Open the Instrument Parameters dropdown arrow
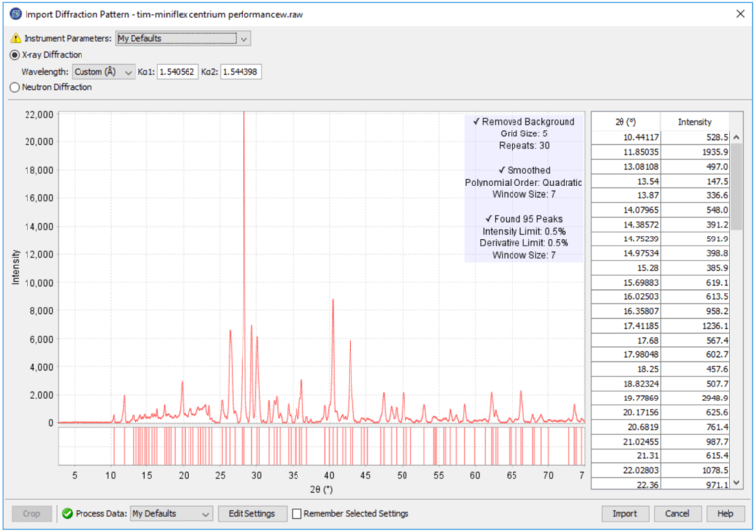 click(244, 39)
